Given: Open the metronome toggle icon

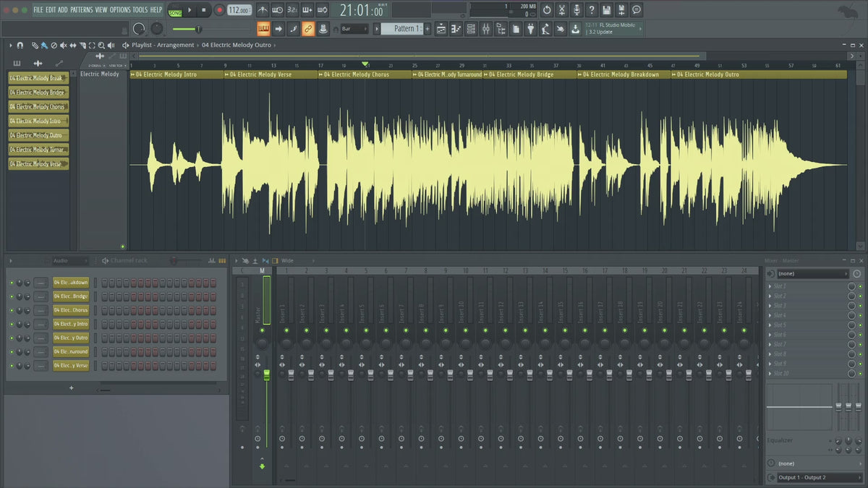Looking at the screenshot, I should click(262, 10).
